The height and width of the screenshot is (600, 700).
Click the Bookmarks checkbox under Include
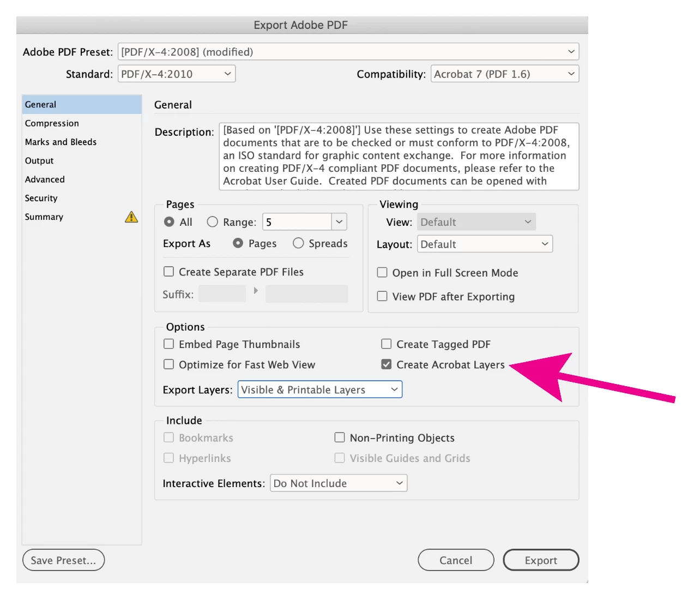[x=169, y=437]
